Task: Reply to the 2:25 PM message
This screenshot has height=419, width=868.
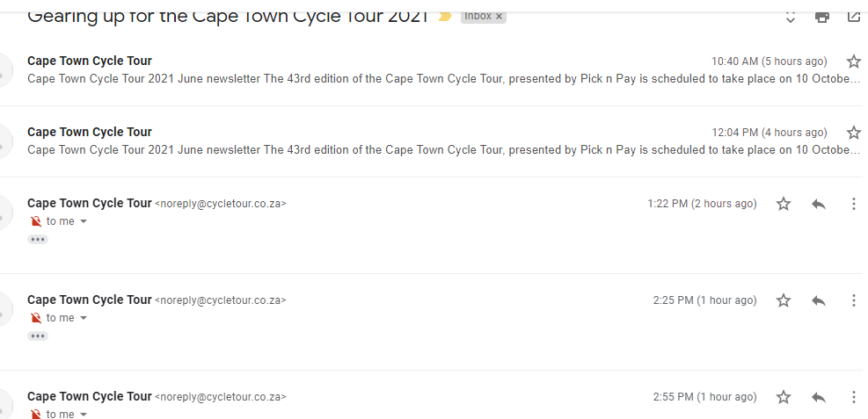Action: point(819,300)
